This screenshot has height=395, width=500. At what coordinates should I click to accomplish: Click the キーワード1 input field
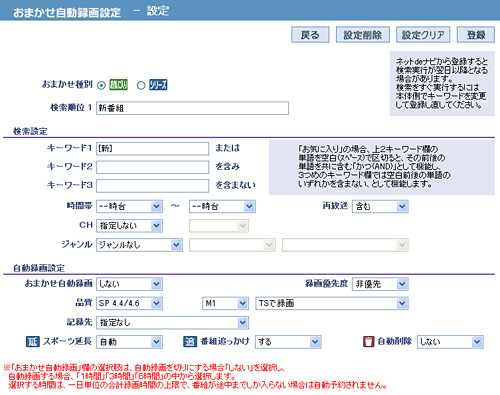point(153,148)
